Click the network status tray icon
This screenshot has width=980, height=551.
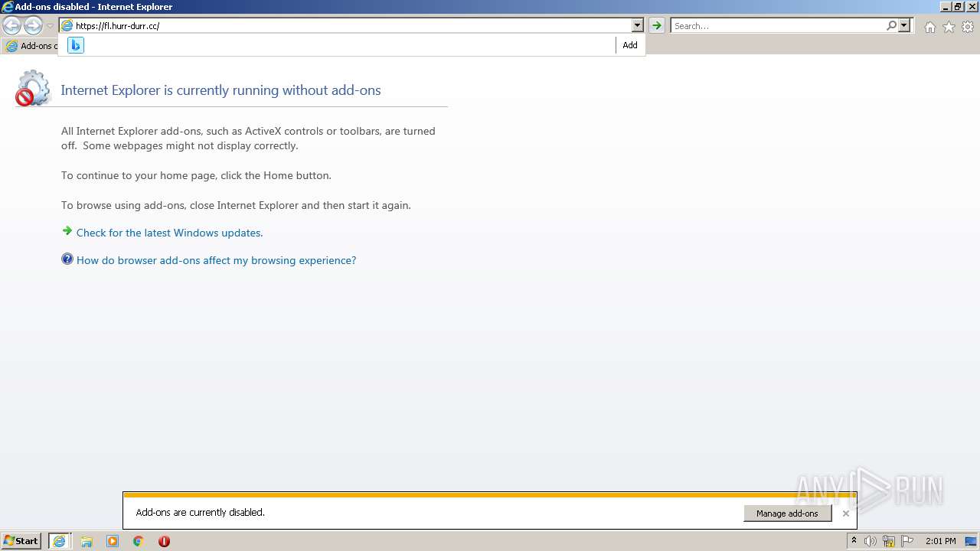point(889,541)
